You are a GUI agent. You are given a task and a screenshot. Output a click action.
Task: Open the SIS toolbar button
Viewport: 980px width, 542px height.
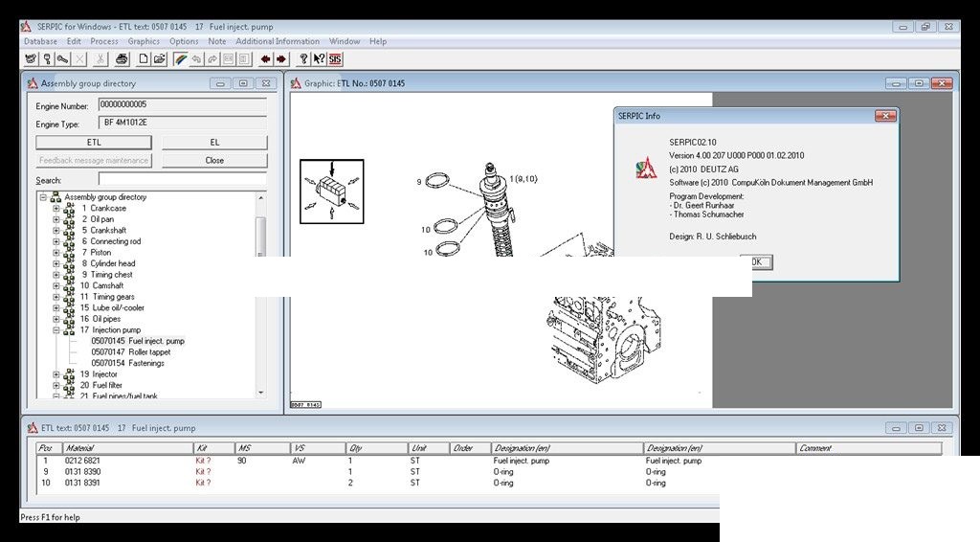(x=335, y=58)
